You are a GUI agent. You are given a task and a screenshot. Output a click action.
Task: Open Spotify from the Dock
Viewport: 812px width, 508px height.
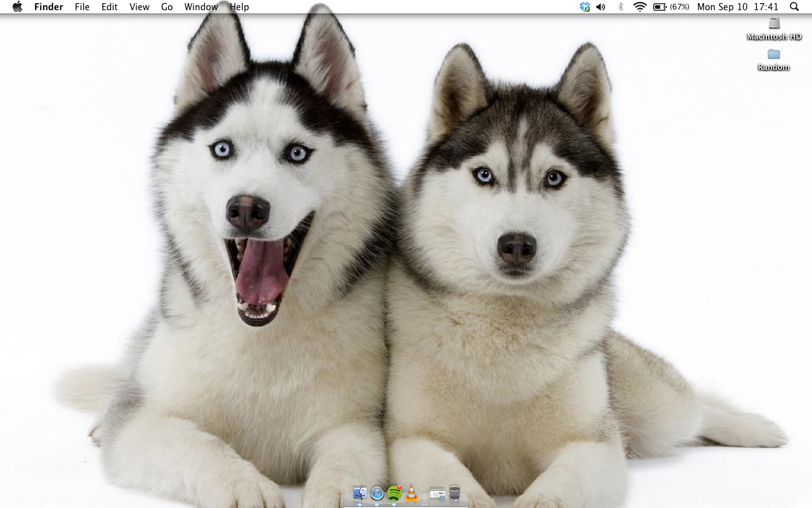395,493
